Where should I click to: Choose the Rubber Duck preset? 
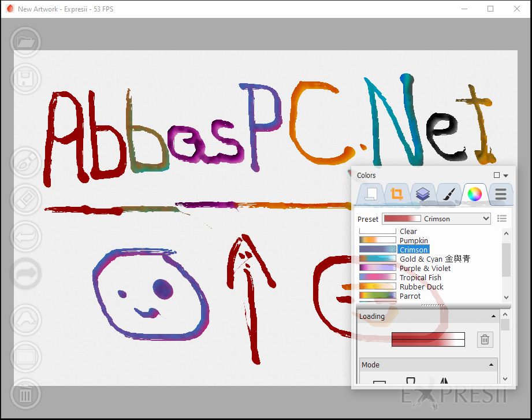point(422,287)
